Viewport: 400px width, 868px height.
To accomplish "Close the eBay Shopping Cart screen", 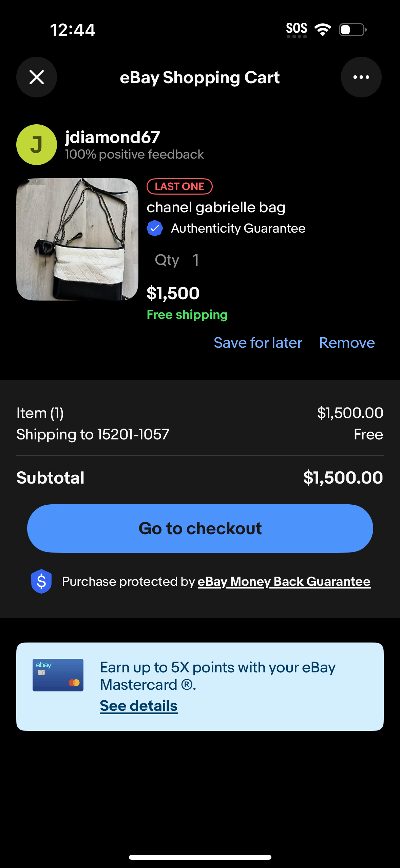I will click(x=36, y=77).
